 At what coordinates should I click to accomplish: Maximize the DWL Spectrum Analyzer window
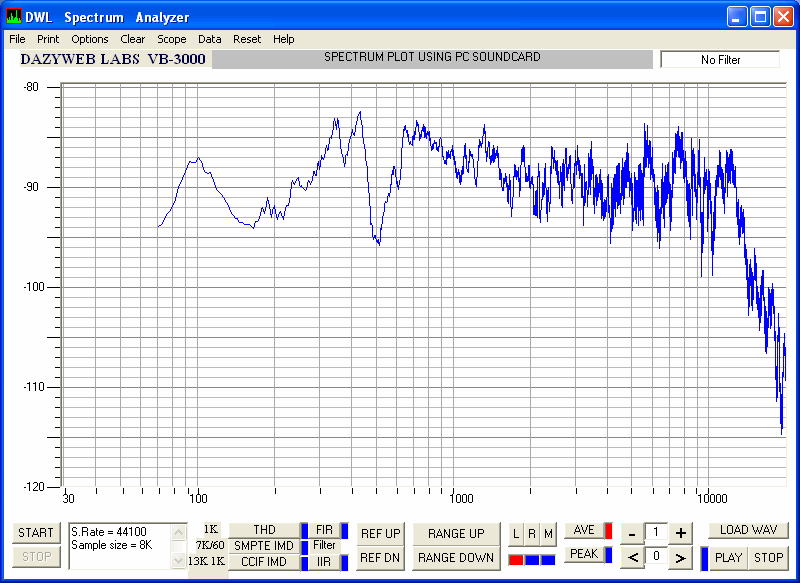760,16
